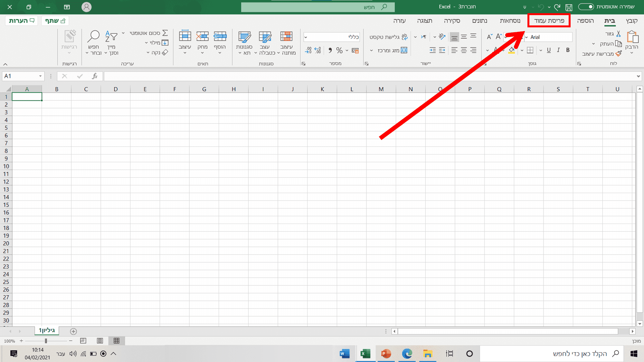Screen dimensions: 644x362
Task: Switch to Page Layout view in status bar
Action: (x=100, y=341)
